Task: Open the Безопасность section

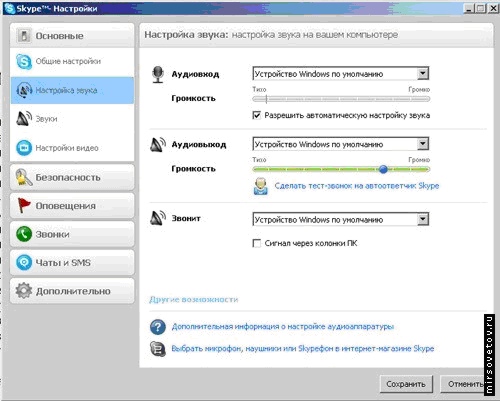Action: click(x=72, y=177)
